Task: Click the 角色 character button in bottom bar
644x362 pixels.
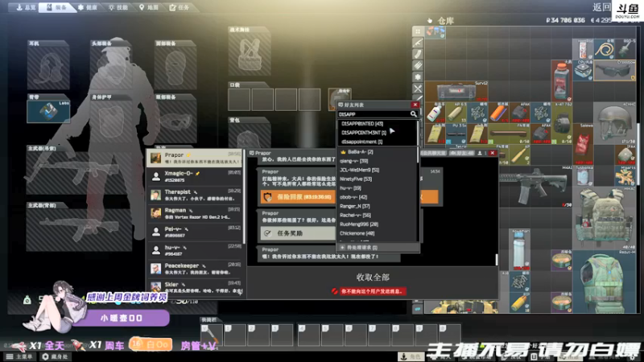Action: [411, 356]
